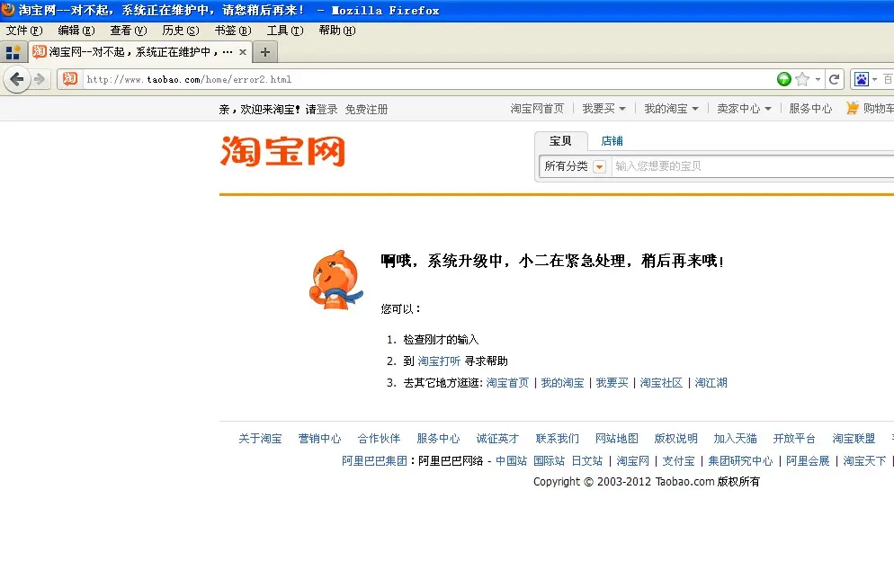Click the 淘宝首页 link in suggestions list
The width and height of the screenshot is (894, 588).
507,383
